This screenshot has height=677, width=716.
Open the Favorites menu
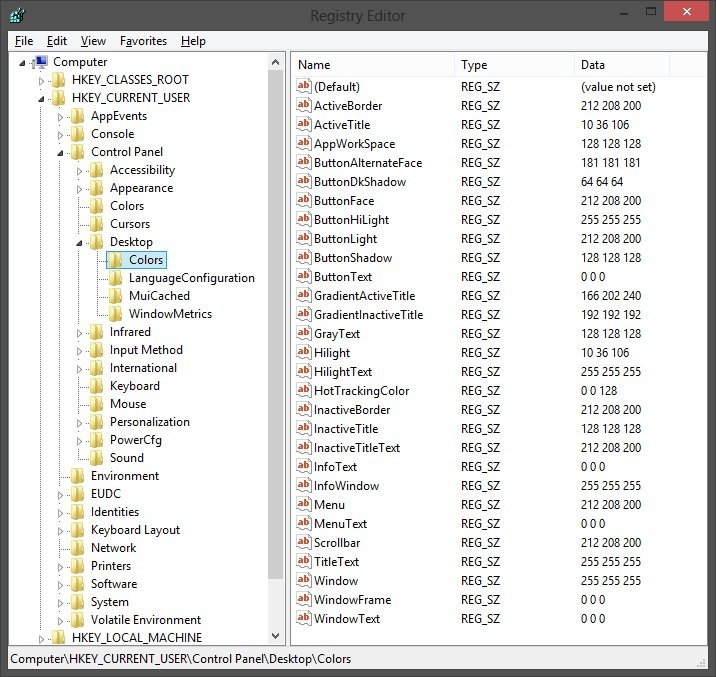143,41
